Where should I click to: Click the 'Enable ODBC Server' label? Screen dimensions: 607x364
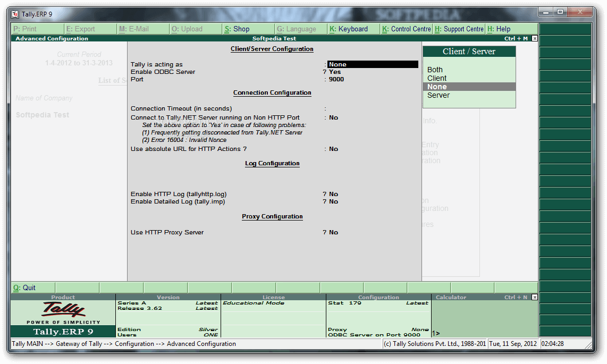point(163,72)
